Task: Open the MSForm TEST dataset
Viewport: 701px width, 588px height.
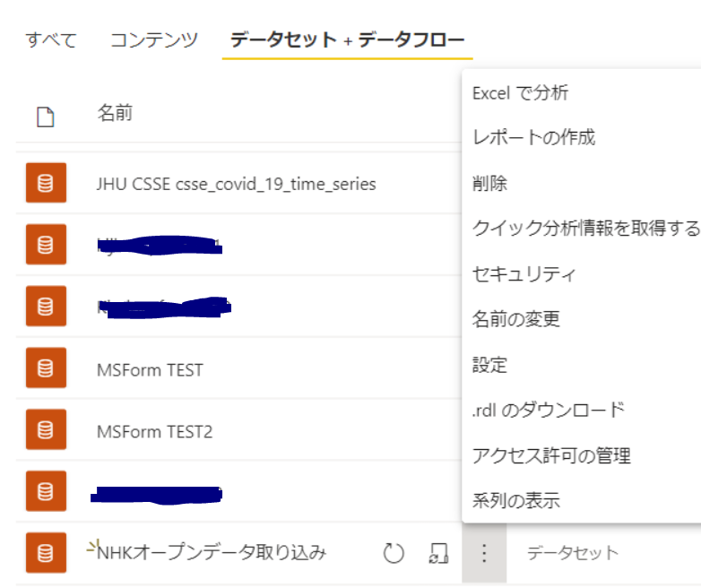Action: 151,370
